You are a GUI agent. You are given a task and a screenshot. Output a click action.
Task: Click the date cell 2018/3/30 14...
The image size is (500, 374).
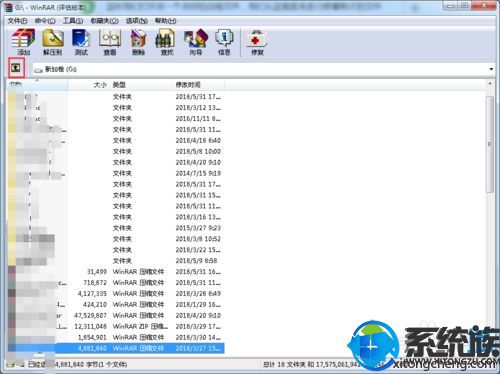198,337
